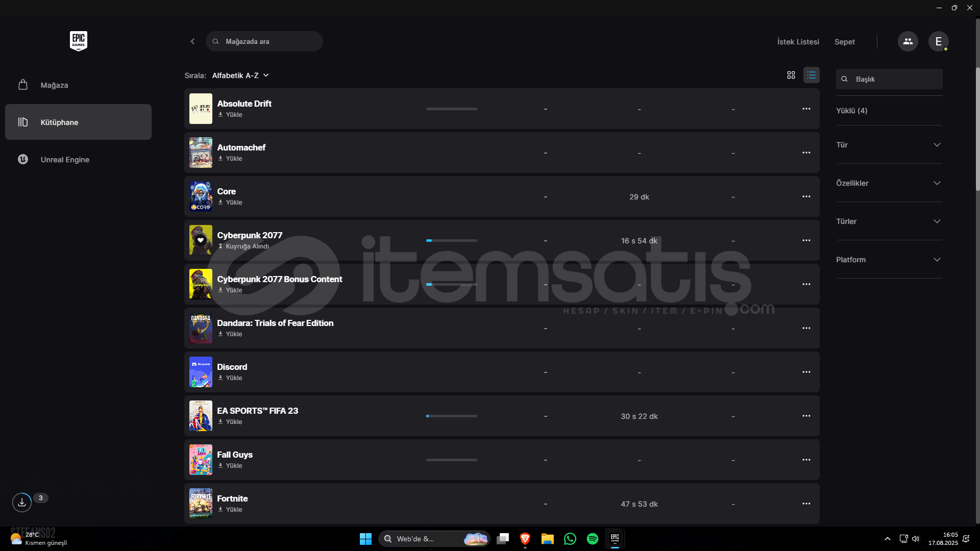
Task: Click the Mağazada ara search field
Action: click(x=264, y=41)
